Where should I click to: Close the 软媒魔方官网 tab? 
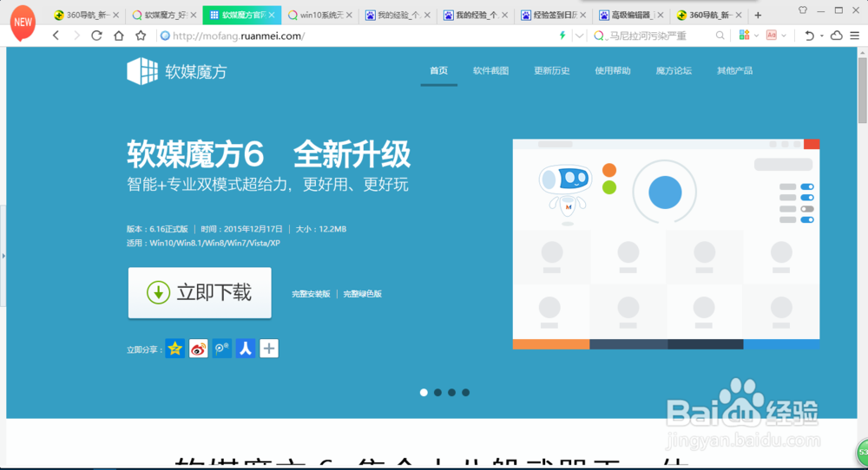[x=272, y=15]
